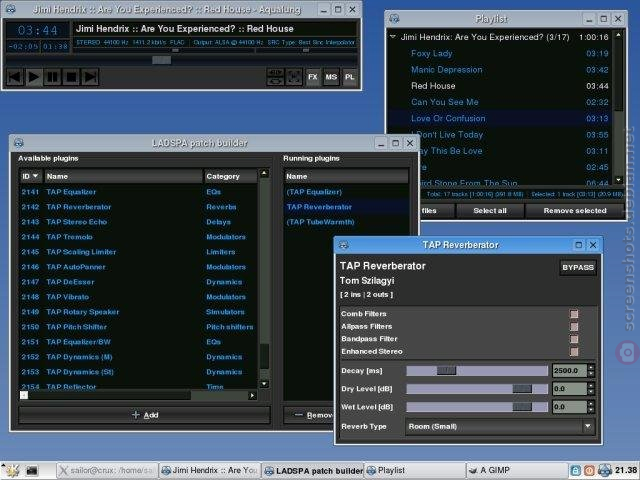The width and height of the screenshot is (640, 480).
Task: Stop playback in the Aqualung player
Action: 71,77
